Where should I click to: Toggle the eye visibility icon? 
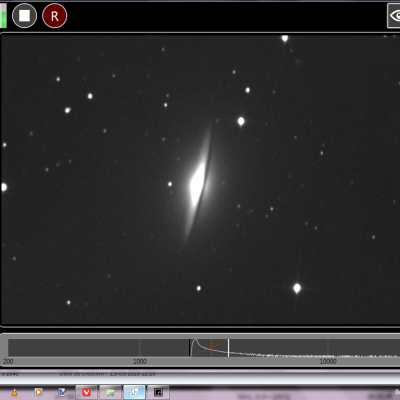coord(394,16)
